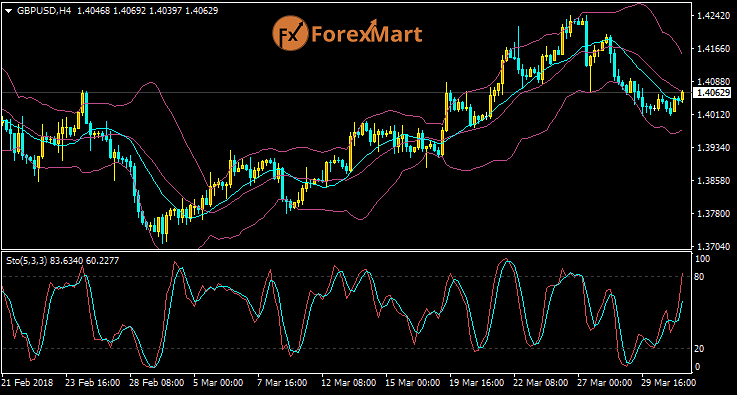Screen dimensions: 737x395
Task: Click the 19 Mar 16:00 time marker
Action: [x=477, y=381]
